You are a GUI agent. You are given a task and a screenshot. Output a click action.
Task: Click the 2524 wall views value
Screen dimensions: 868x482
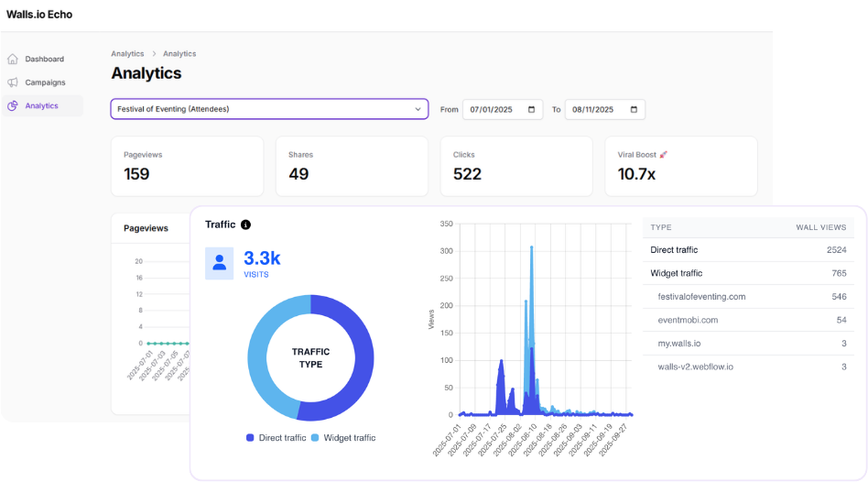coord(837,250)
